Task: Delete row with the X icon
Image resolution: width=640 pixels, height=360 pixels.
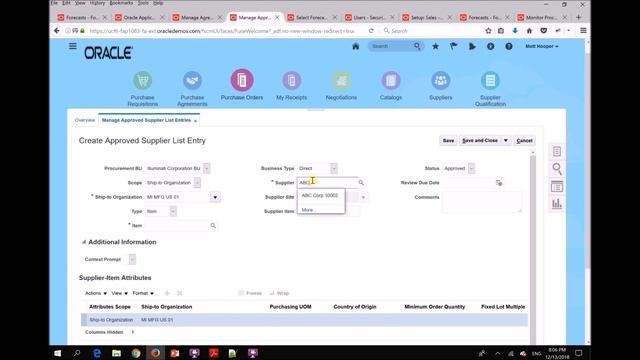Action: coord(180,293)
